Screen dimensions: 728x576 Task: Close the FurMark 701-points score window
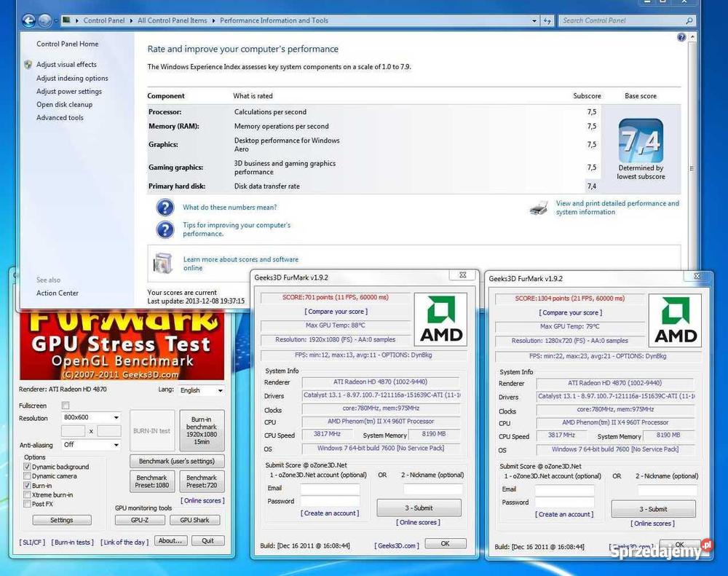(x=462, y=275)
